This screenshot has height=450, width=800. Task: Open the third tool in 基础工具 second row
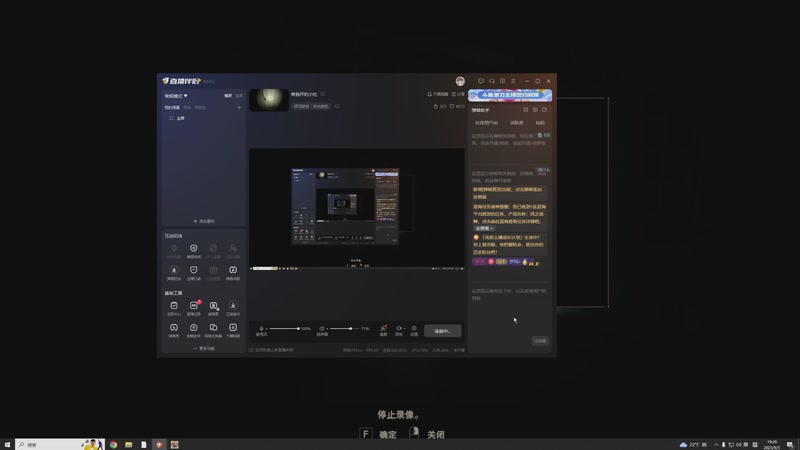(x=213, y=330)
